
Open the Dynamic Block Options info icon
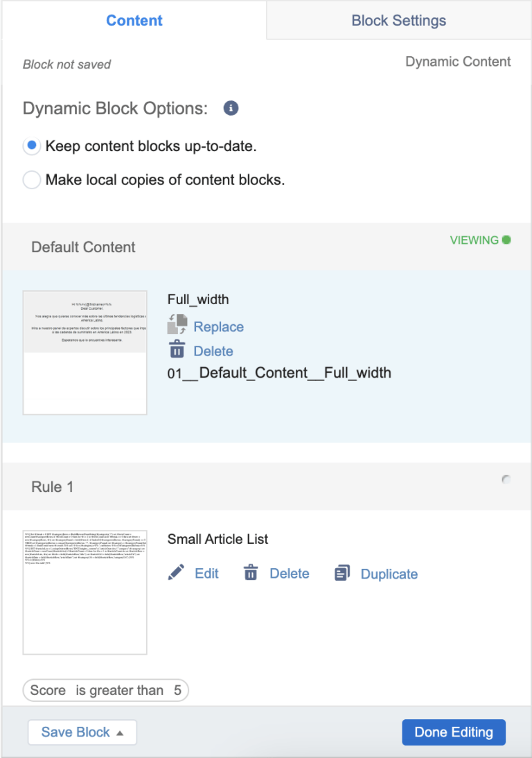pos(231,108)
